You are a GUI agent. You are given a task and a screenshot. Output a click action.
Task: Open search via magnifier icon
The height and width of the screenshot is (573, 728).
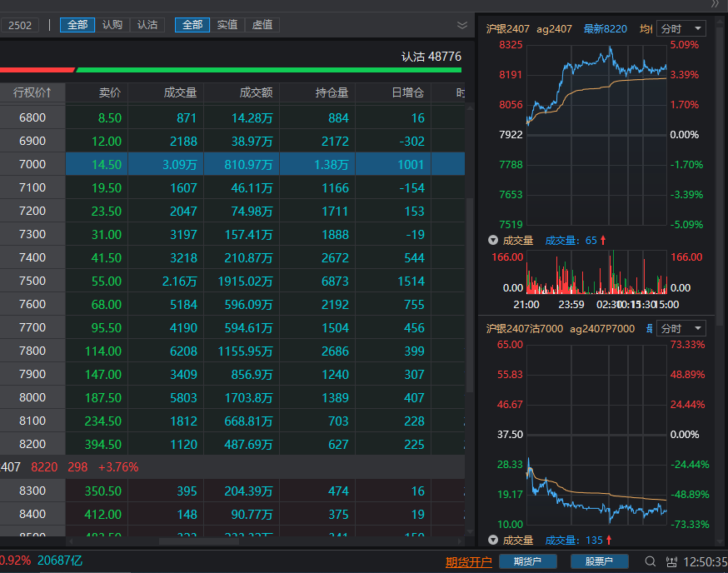650,561
